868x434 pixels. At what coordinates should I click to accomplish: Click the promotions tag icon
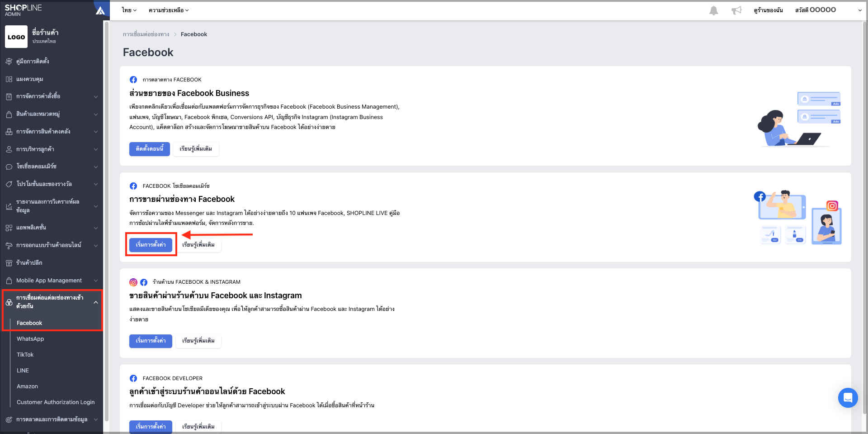pos(9,184)
